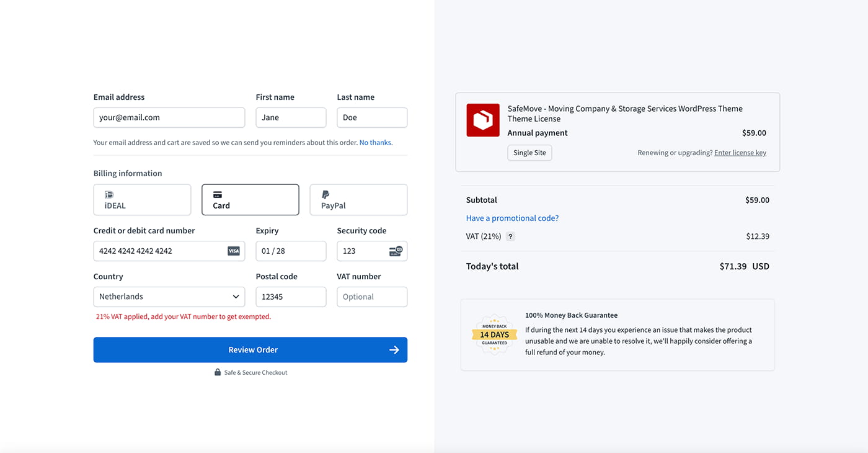Select iDEAL payment method
Screen dimensions: 868x453
tap(142, 200)
